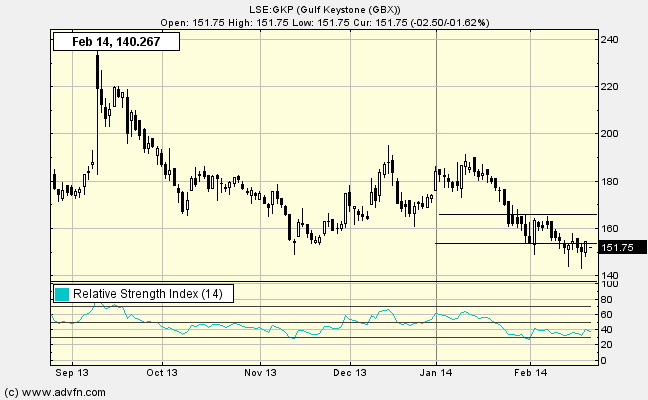The width and height of the screenshot is (648, 400).
Task: Click the 'Sep 13' date axis label
Action: tap(72, 373)
